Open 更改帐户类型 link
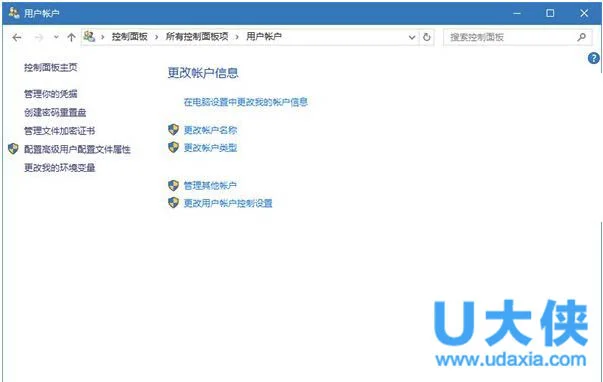The image size is (603, 382). pos(210,148)
